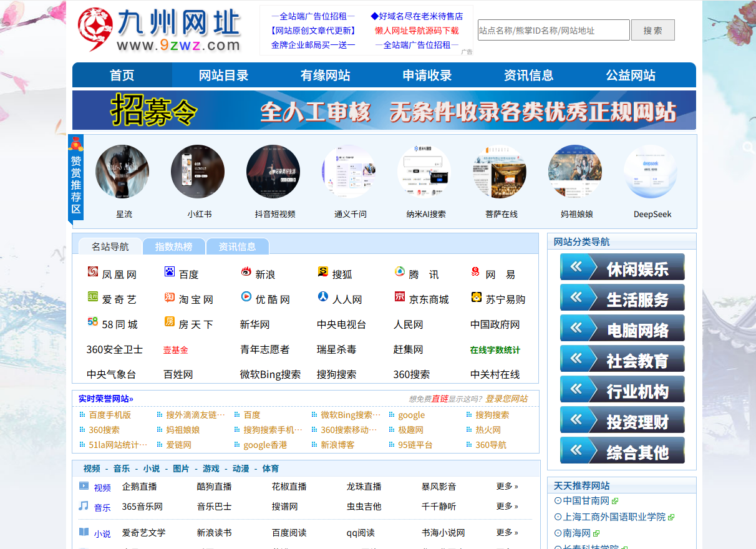This screenshot has width=756, height=549.
Task: Click the 淘宝网 orange icon
Action: (x=170, y=297)
